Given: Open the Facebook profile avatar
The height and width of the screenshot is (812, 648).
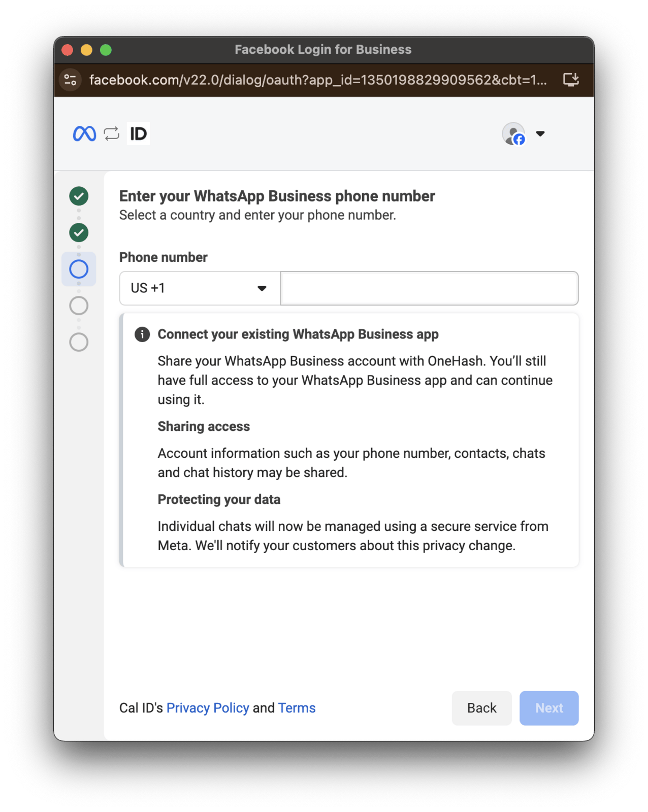Looking at the screenshot, I should pos(513,134).
